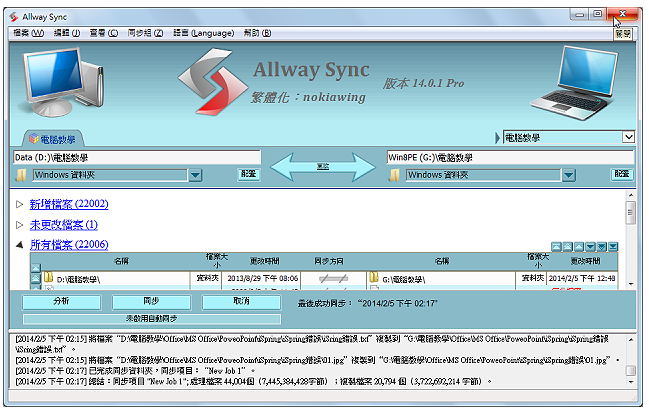Click the left 名稱 column header
This screenshot has height=412, width=649.
point(121,261)
